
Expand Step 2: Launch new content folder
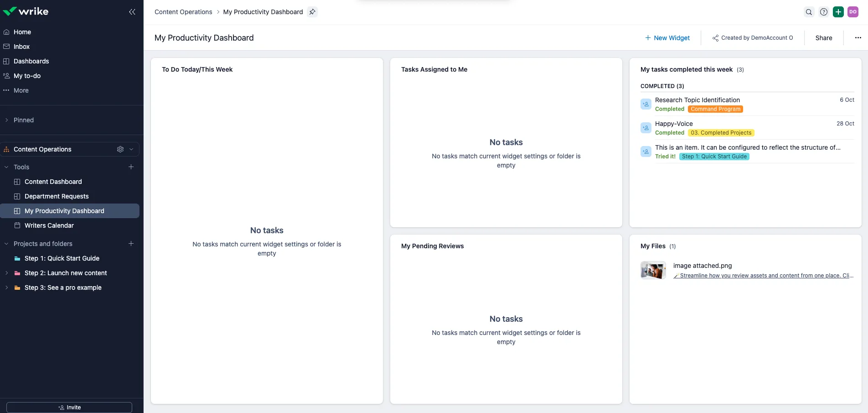(x=6, y=273)
